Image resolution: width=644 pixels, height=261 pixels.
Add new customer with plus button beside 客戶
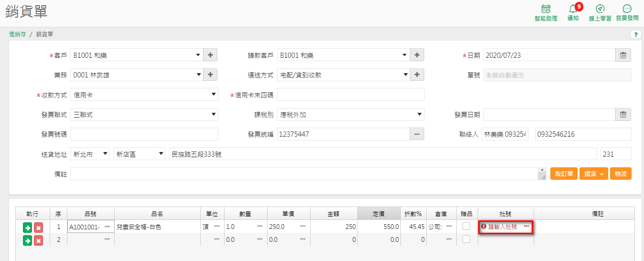click(210, 55)
